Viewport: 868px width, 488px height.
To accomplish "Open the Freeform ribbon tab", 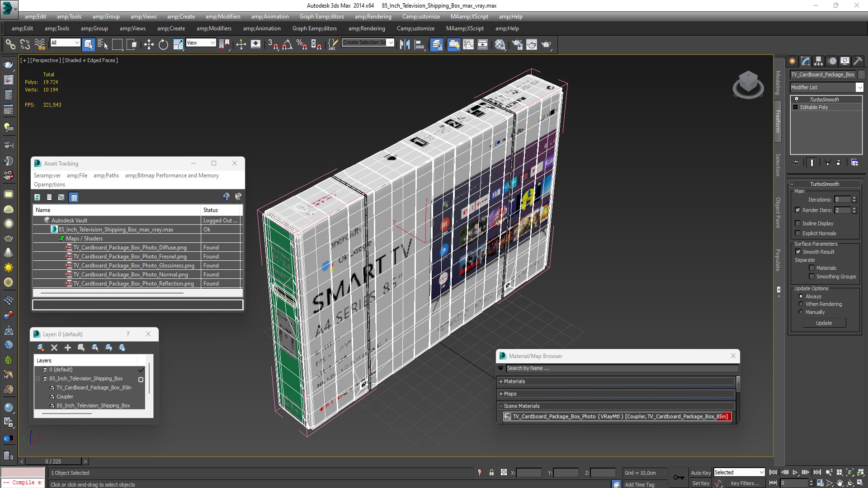I will click(x=778, y=122).
